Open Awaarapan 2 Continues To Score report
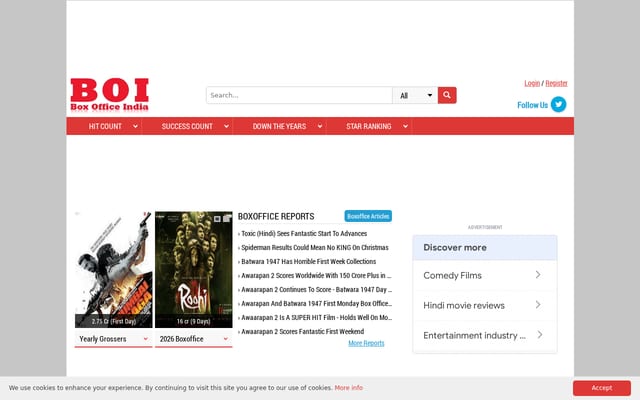Image resolution: width=640 pixels, height=400 pixels. tap(316, 289)
